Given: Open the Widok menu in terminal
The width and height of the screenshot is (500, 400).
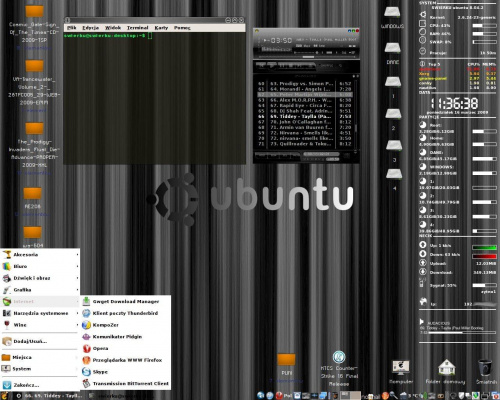Looking at the screenshot, I should pyautogui.click(x=113, y=28).
